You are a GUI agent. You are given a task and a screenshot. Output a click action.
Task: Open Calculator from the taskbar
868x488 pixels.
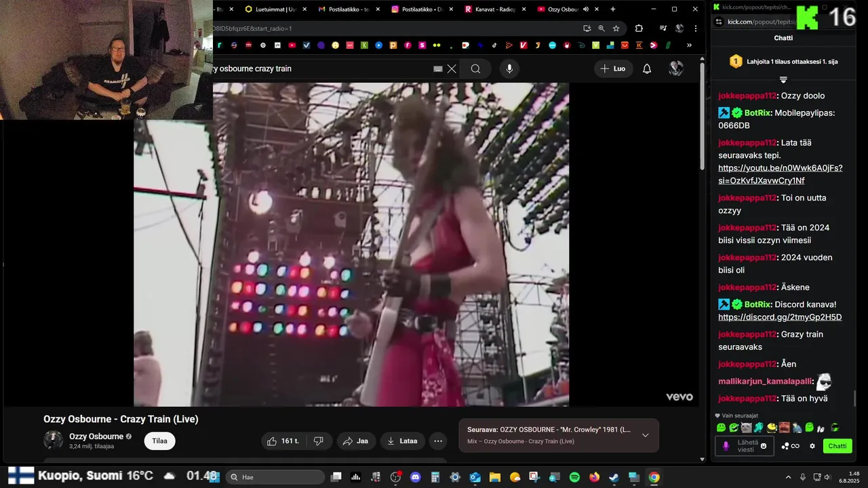[435, 477]
